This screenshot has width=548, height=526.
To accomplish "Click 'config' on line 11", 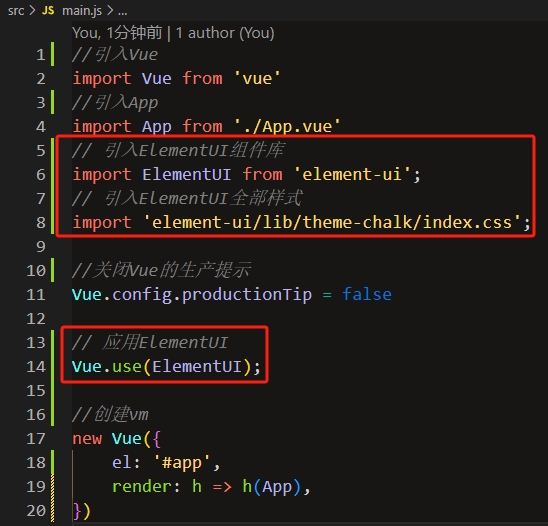I will coord(142,295).
